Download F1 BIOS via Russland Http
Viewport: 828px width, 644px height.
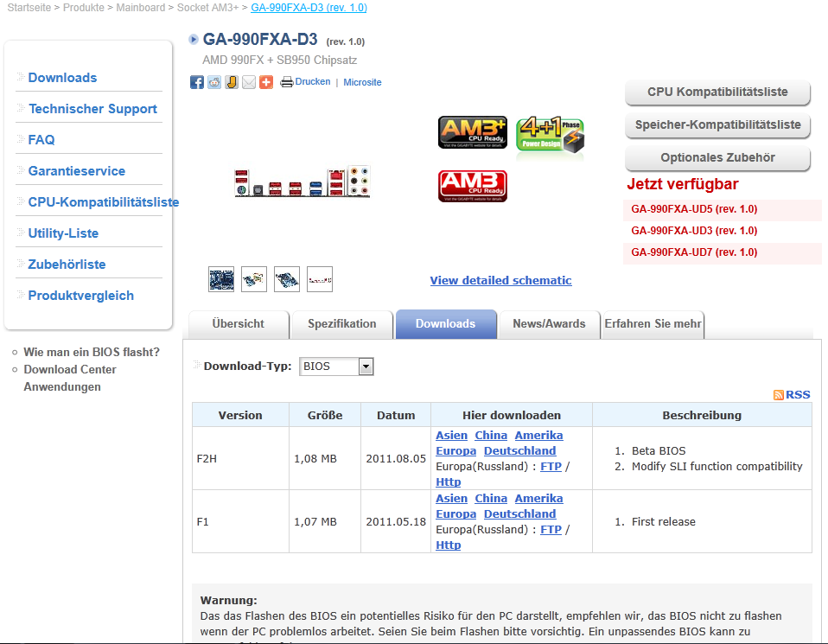449,545
